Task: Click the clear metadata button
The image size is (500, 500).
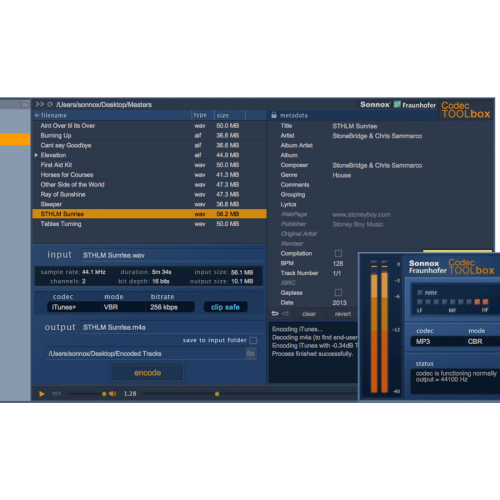Action: coord(309,314)
